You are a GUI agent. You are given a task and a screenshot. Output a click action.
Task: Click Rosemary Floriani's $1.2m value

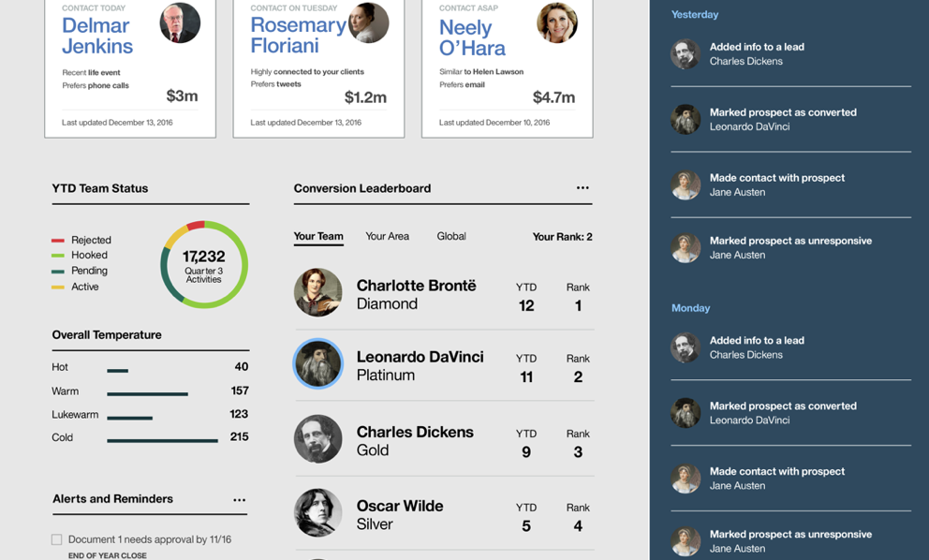pos(365,97)
